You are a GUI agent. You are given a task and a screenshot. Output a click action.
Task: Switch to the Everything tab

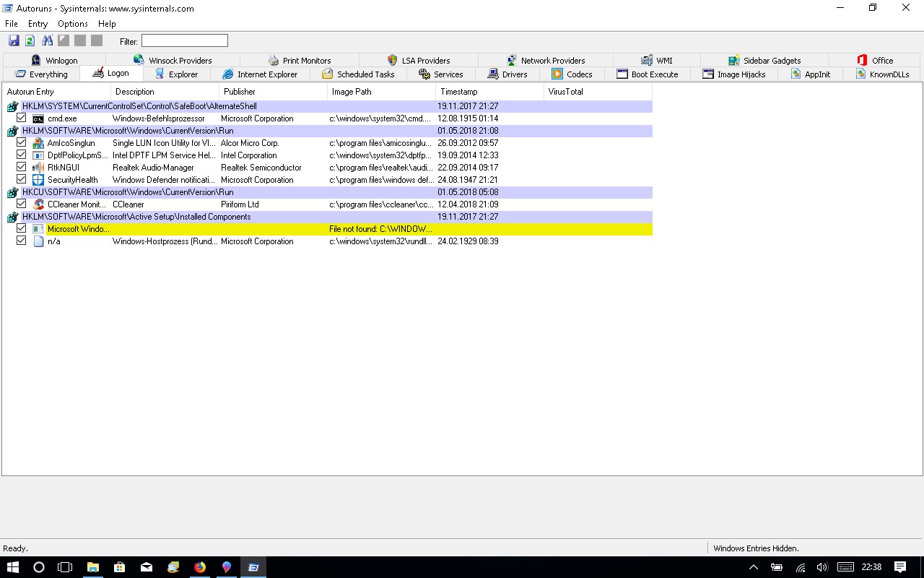41,74
